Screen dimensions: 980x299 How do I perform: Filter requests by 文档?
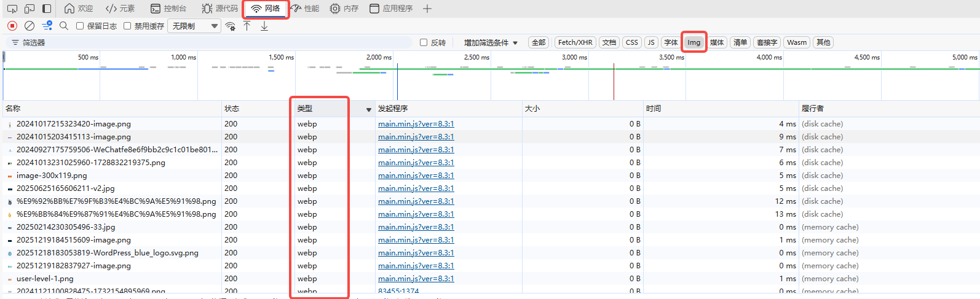609,42
